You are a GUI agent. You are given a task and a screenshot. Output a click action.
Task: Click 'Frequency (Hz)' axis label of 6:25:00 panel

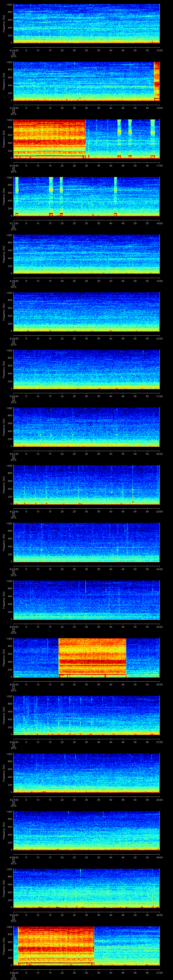[x=4, y=658]
